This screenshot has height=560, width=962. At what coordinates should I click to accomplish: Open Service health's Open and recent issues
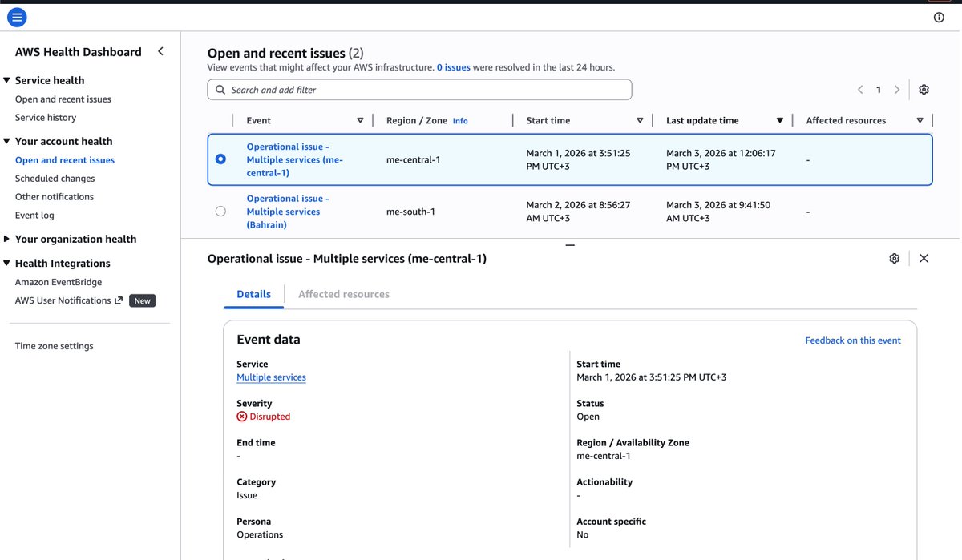(63, 99)
